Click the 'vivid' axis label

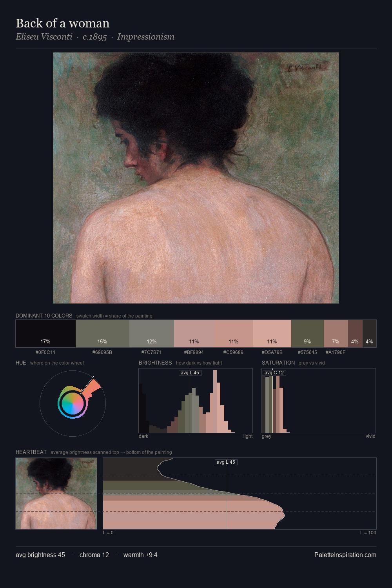pos(370,436)
